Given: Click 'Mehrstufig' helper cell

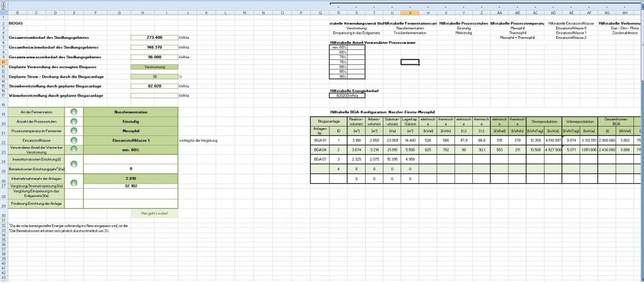Looking at the screenshot, I should pos(464,32).
